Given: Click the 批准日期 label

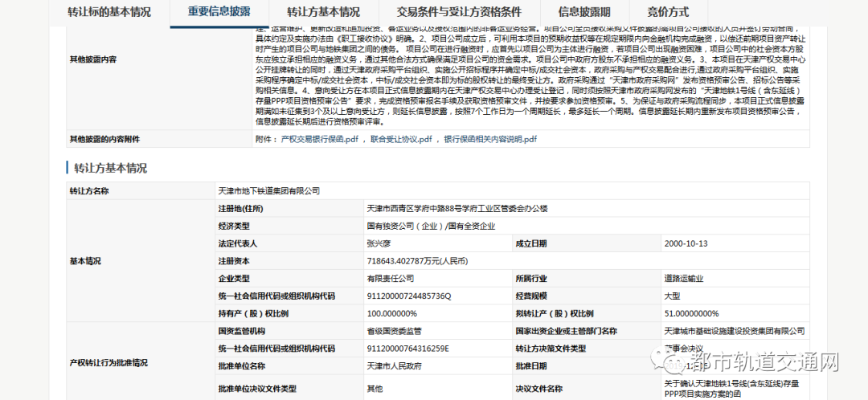Looking at the screenshot, I should pos(531,366).
